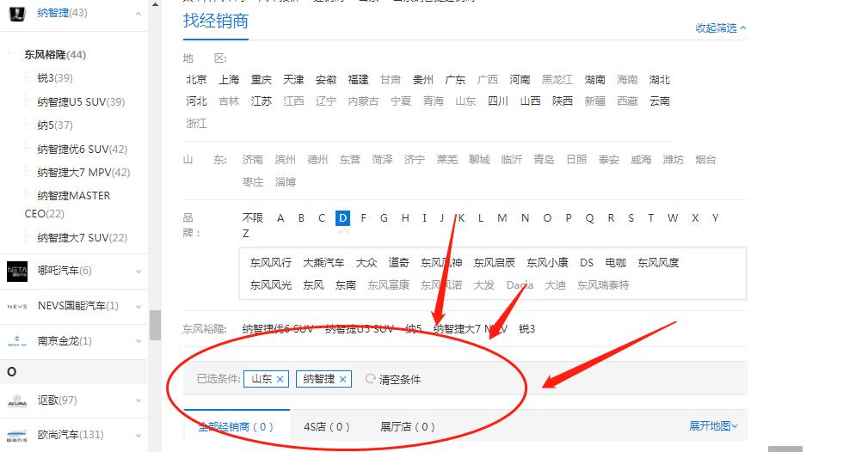Image resolution: width=868 pixels, height=452 pixels.
Task: Choose 广东 region
Action: (x=455, y=80)
